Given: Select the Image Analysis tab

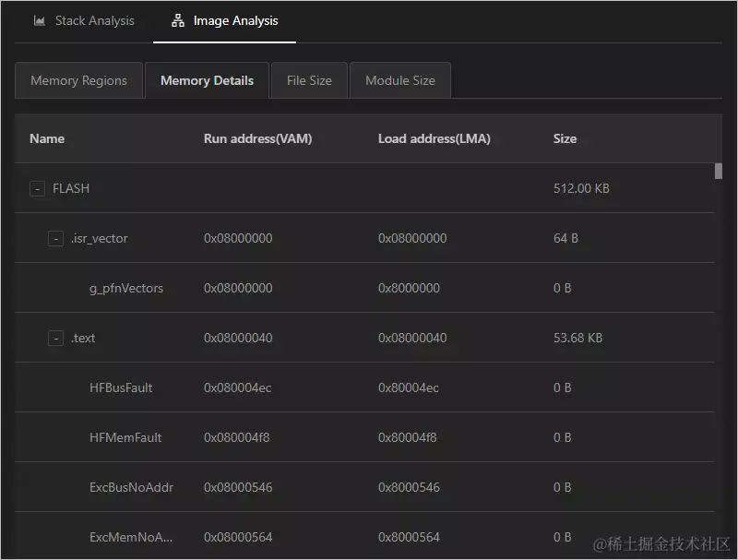Looking at the screenshot, I should pos(224,20).
